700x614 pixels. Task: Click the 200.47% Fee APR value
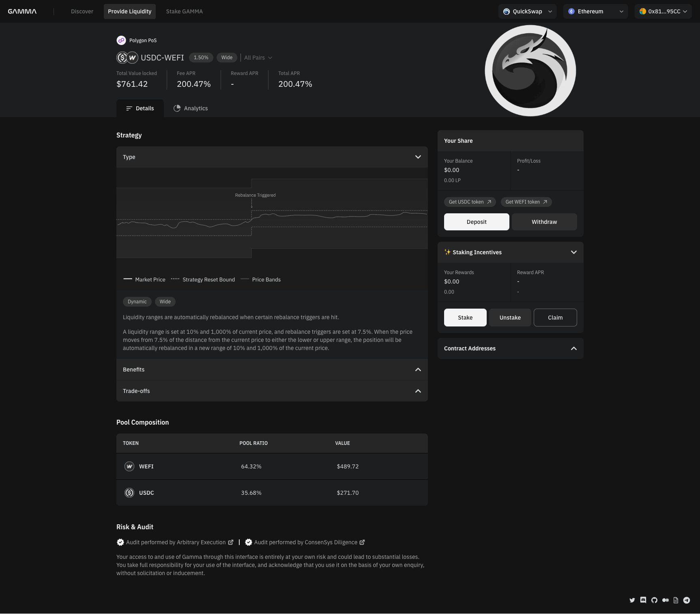(194, 84)
